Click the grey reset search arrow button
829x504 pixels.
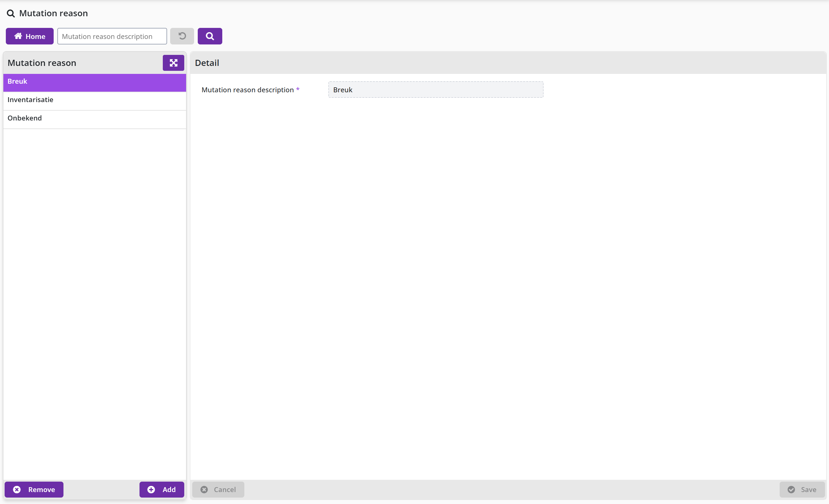point(182,36)
